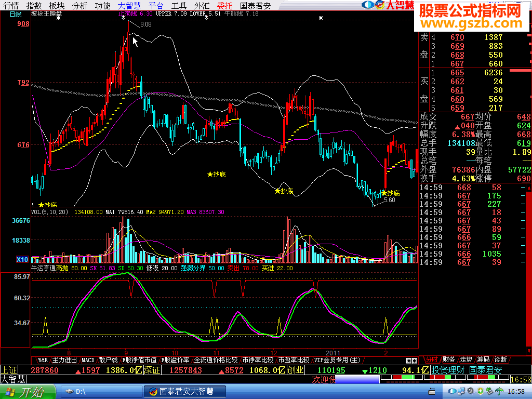Open the 国泰君安 link in status bar
Screen dimensions: 532x399
point(486,370)
